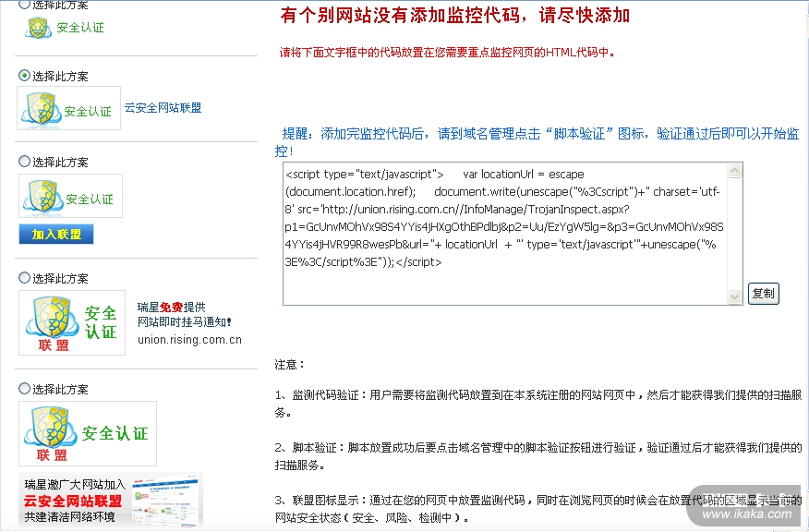Screen dimensions: 809x532
Task: Click the red heading 有个别网站没有添加监控代码
Action: 455,16
